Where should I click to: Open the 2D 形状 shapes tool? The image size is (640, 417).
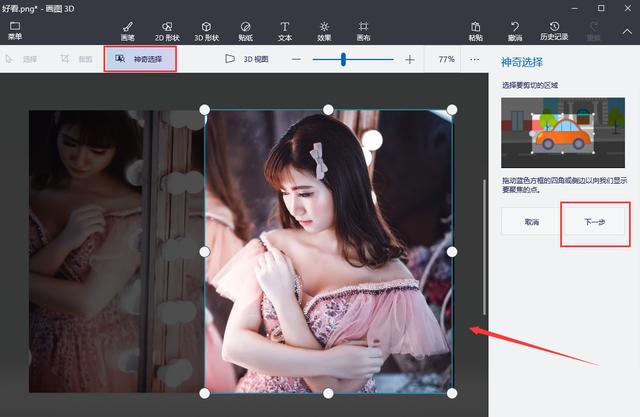[x=166, y=30]
